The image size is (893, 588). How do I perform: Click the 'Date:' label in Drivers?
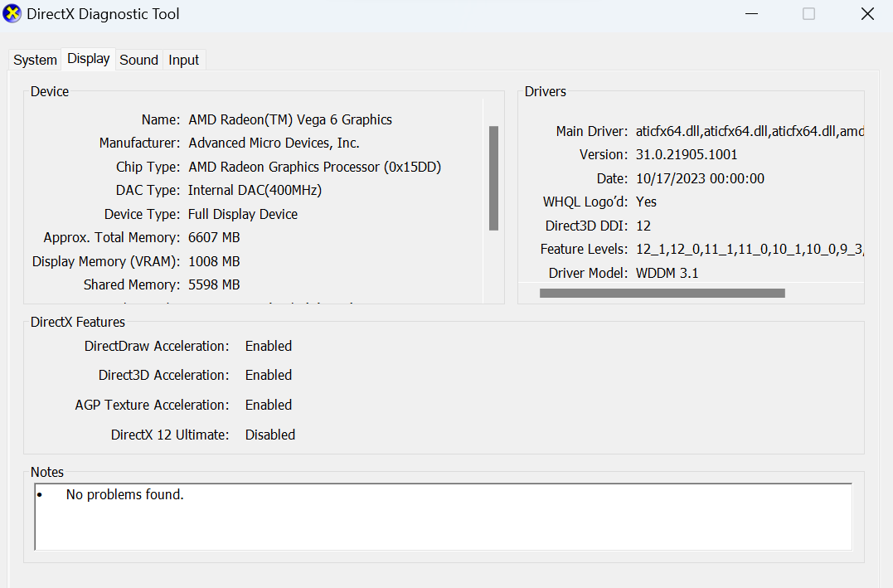click(612, 179)
